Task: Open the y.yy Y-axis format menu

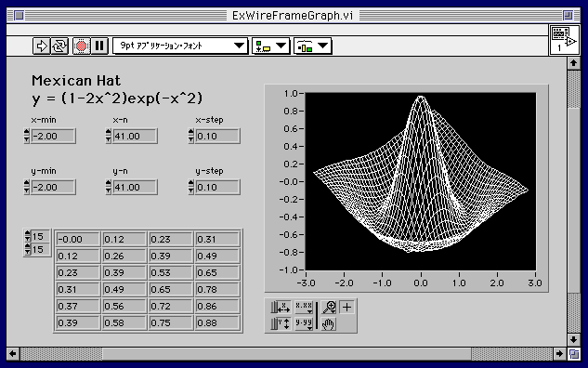Action: click(x=304, y=323)
